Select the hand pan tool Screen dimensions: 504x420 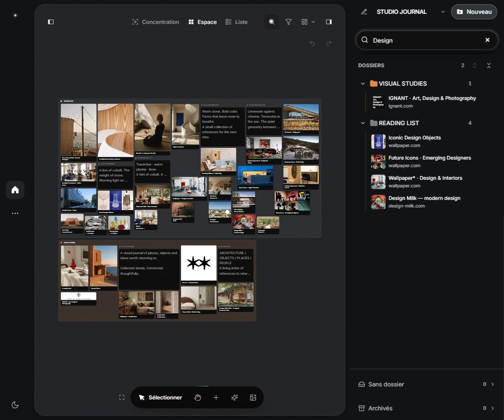click(197, 397)
